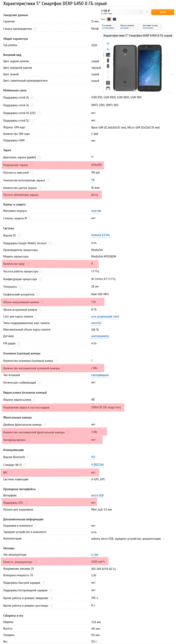Image resolution: width=176 pixels, height=644 pixels.
Task: Open help icon next to NFC
Action: point(11,472)
